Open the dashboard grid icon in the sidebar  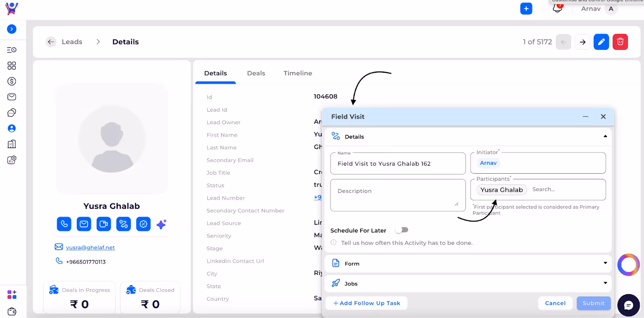pyautogui.click(x=12, y=66)
